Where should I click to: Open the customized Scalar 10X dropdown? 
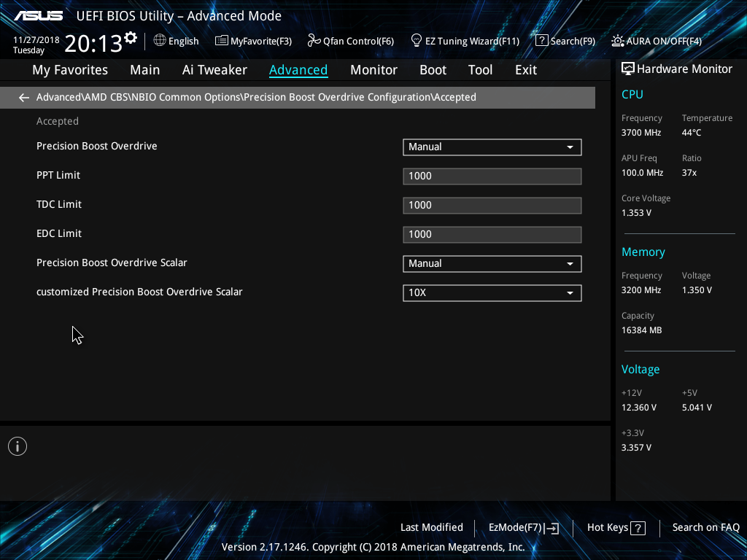click(x=492, y=293)
